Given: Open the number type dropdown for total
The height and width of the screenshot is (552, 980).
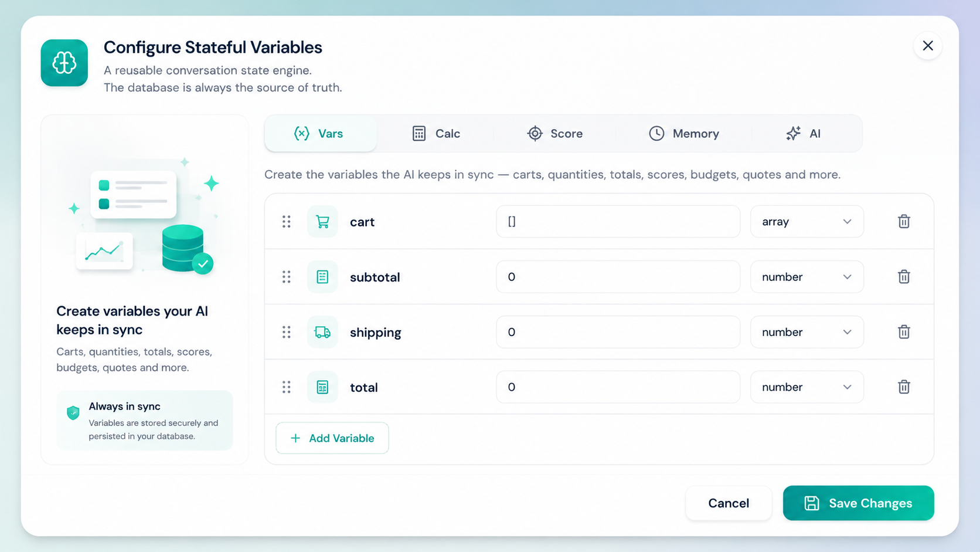Looking at the screenshot, I should 807,387.
